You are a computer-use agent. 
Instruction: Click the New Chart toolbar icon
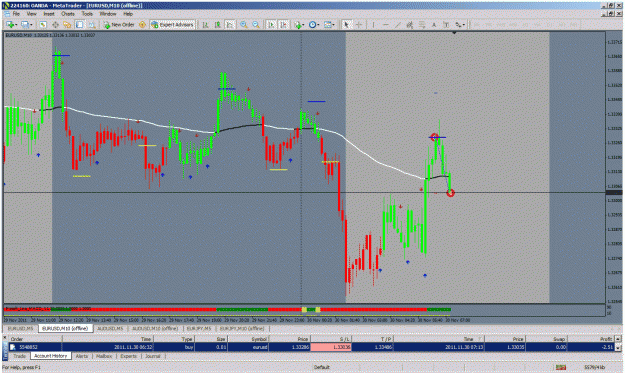click(10, 25)
